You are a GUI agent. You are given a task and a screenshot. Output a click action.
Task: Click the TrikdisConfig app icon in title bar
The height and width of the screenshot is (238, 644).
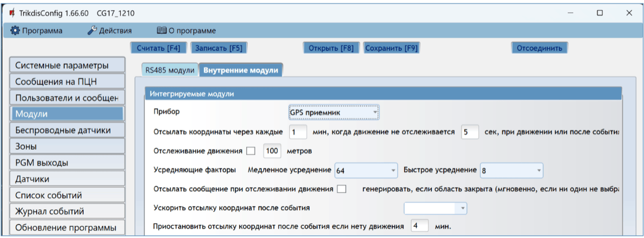click(x=11, y=12)
